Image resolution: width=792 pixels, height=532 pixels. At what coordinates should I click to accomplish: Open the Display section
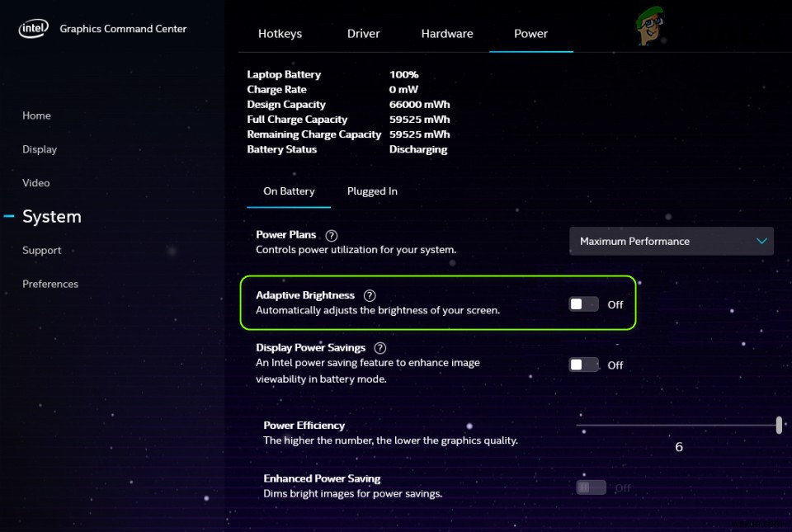pyautogui.click(x=40, y=149)
